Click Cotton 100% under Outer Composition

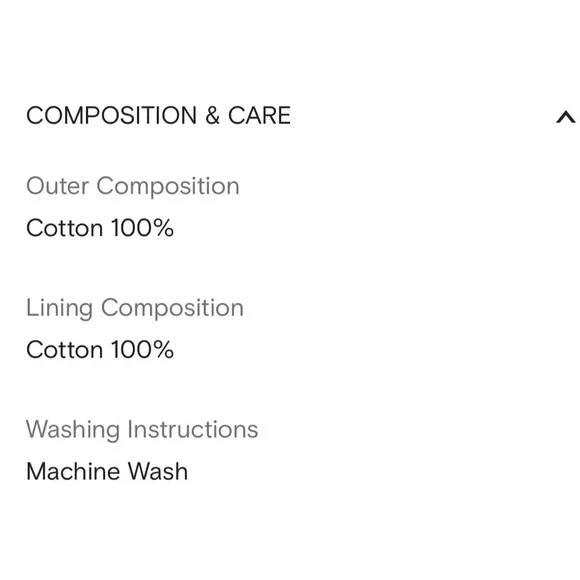point(100,227)
